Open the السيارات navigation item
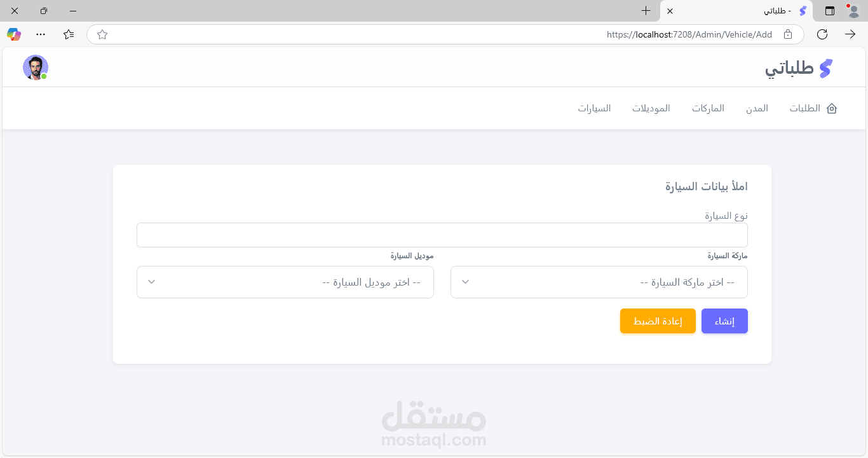The image size is (868, 458). coord(594,108)
